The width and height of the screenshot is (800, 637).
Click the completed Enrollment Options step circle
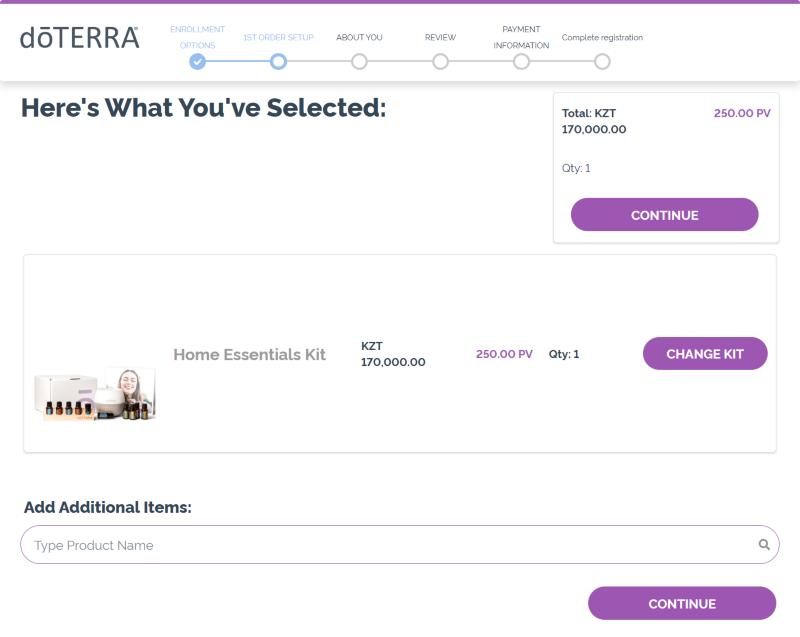pos(197,62)
